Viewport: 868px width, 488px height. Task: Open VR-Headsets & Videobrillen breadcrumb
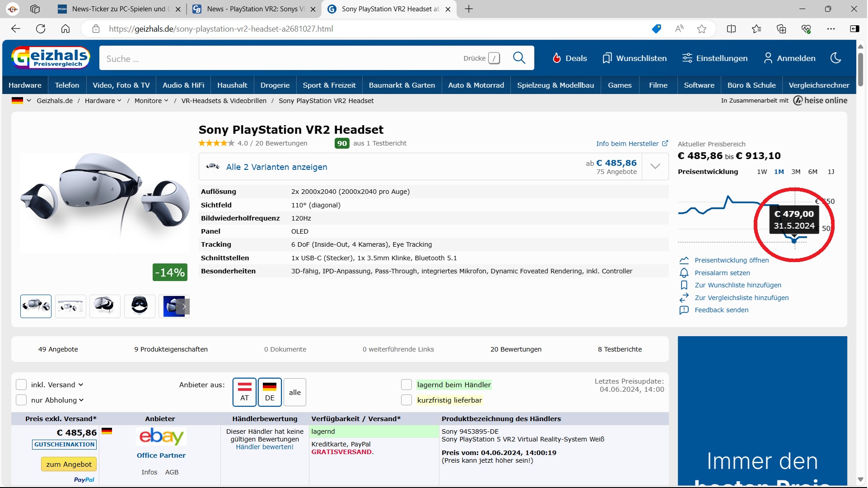tap(224, 101)
